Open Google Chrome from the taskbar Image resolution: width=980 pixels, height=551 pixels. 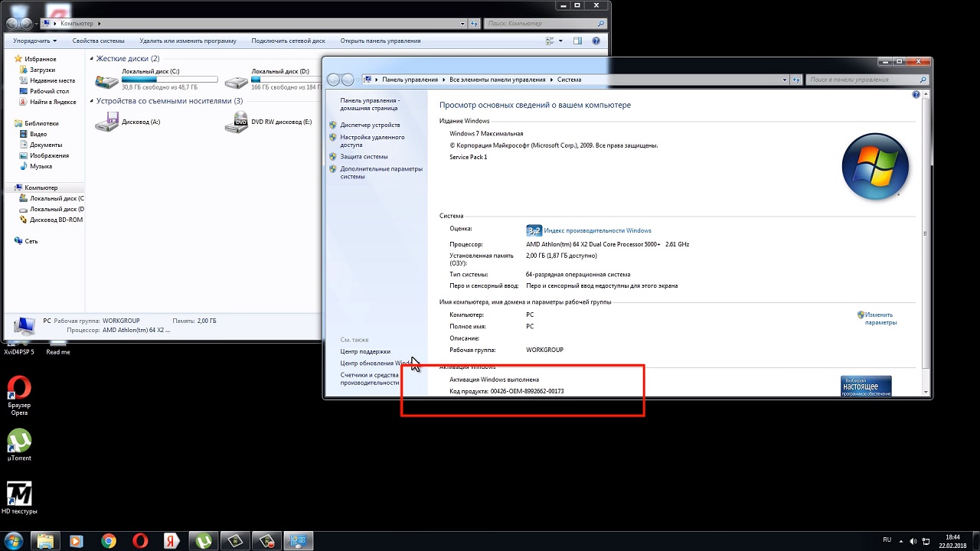click(108, 541)
